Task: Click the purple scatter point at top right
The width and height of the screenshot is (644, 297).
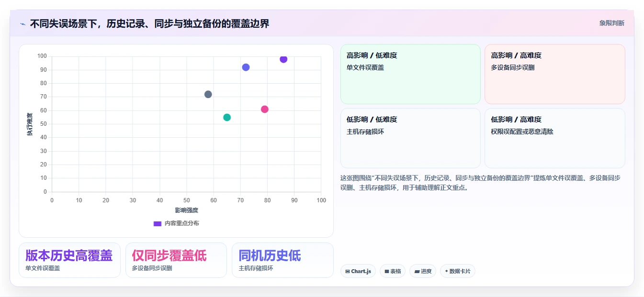Action: click(283, 59)
